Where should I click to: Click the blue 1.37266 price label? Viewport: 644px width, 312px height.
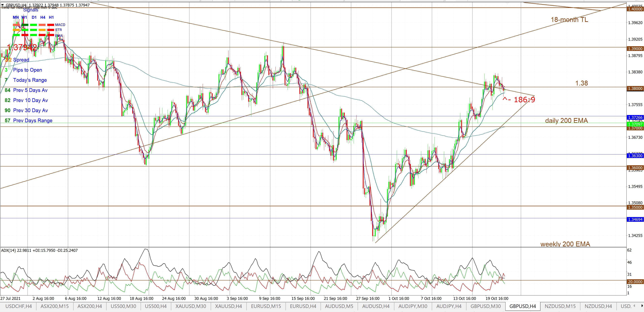pyautogui.click(x=635, y=117)
